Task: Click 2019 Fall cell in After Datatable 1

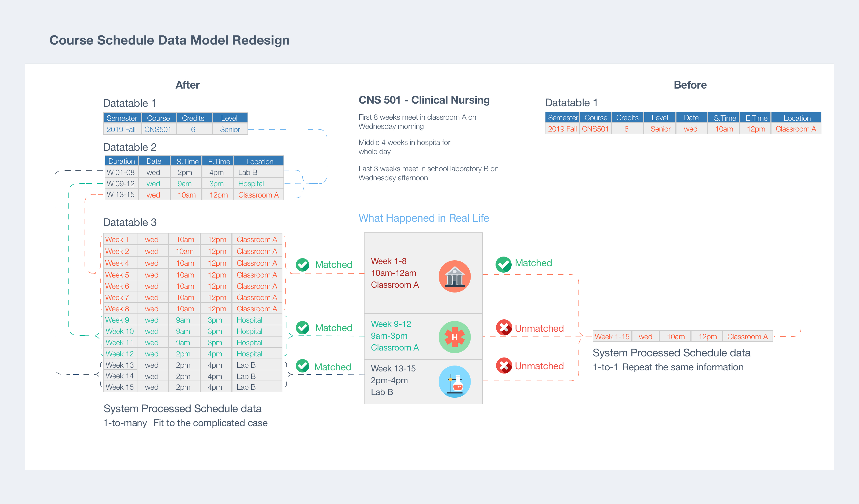Action: coord(121,130)
